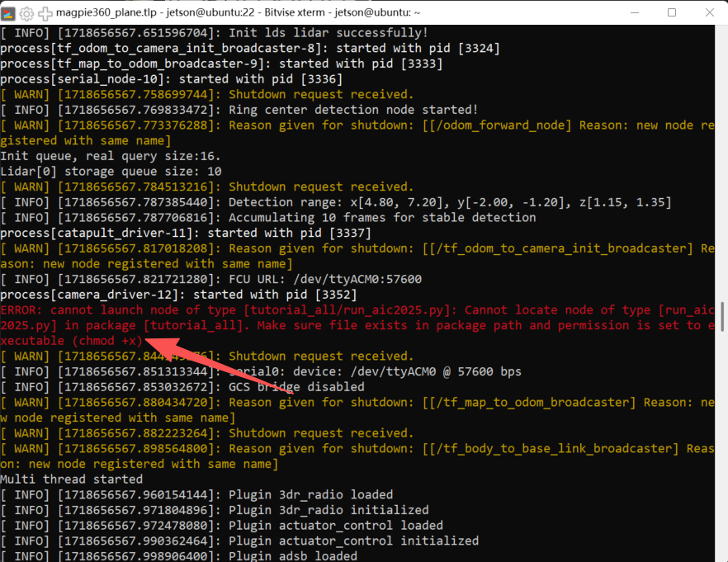
Task: Click the four-arrow crosshair icon in title bar
Action: (45, 13)
